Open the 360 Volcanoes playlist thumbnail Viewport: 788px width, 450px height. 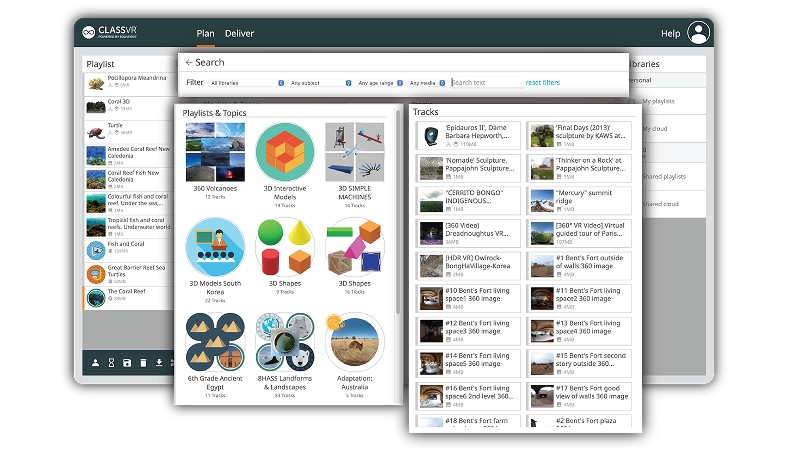click(x=215, y=152)
